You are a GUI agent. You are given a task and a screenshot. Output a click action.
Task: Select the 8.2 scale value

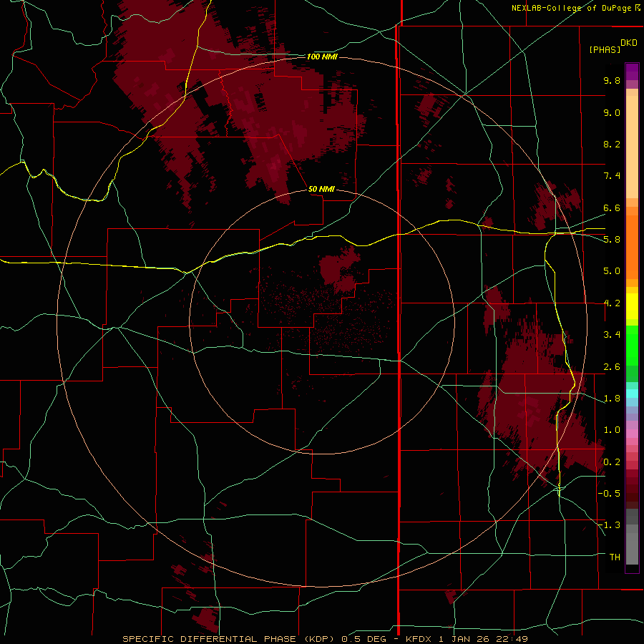[x=612, y=144]
